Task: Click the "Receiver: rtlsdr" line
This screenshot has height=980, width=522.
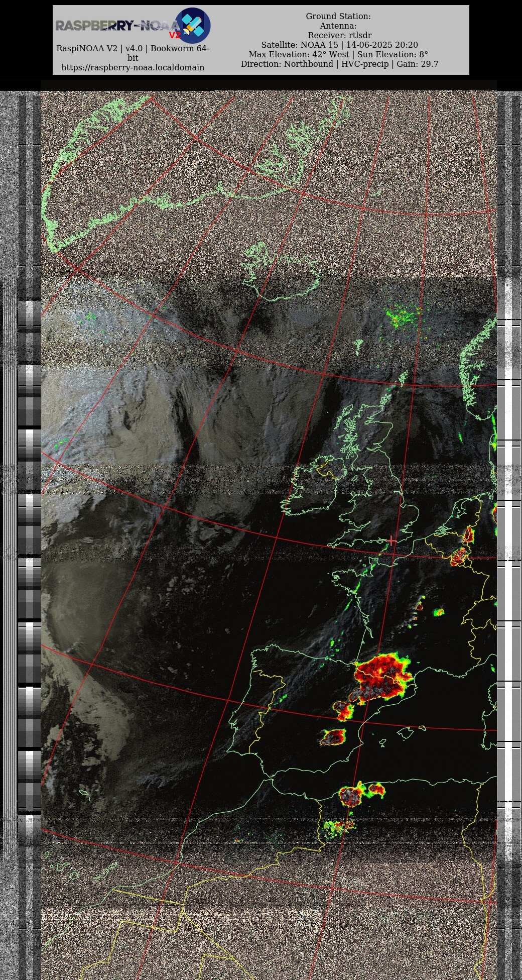Action: coord(339,35)
